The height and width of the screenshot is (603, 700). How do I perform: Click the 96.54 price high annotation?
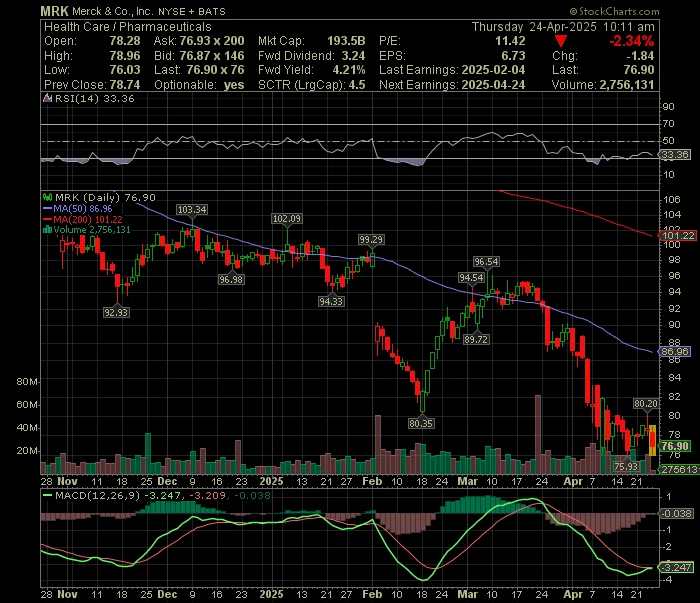click(x=486, y=262)
